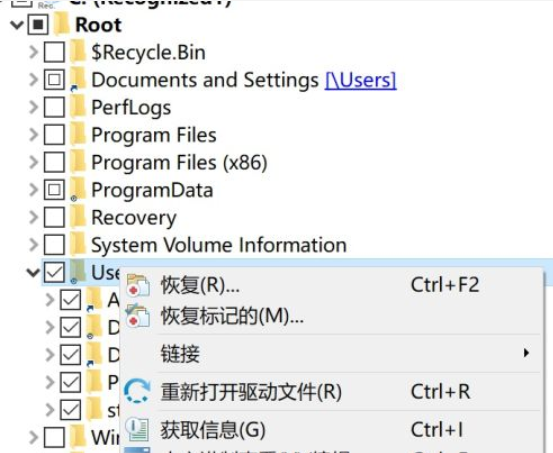Click the Get Info icon
The height and width of the screenshot is (453, 553).
[x=138, y=429]
